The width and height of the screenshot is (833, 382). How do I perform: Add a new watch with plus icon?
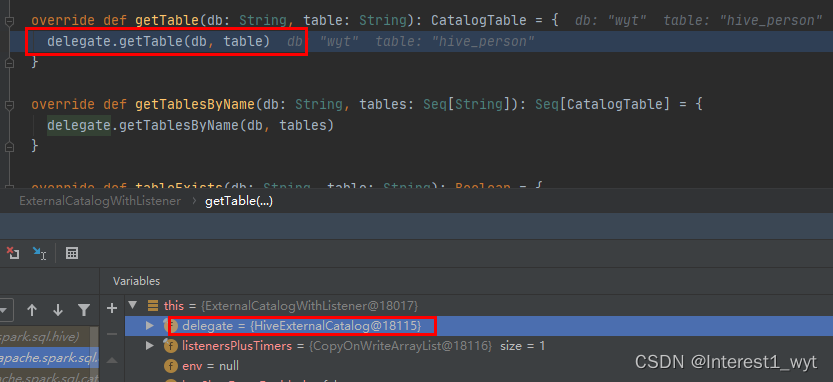[112, 308]
